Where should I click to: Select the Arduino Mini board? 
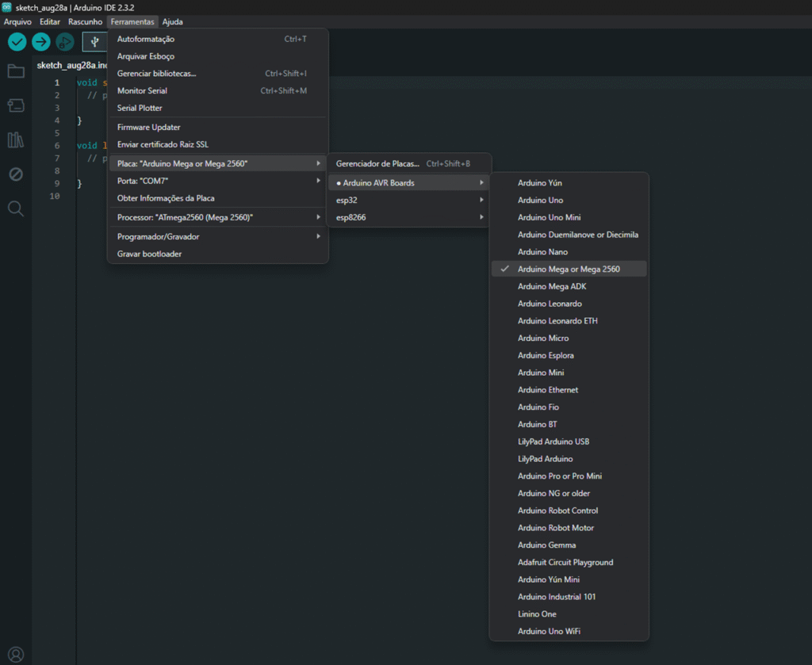569,373
